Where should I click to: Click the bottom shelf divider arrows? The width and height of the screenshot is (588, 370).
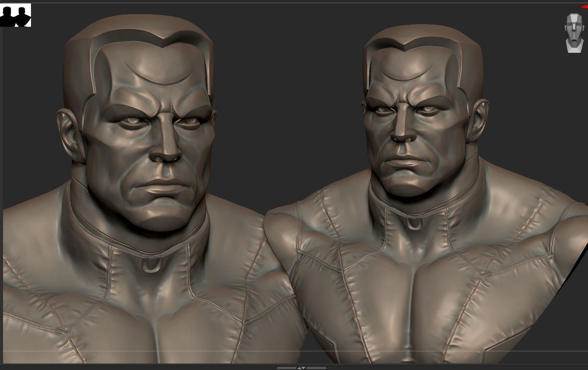pyautogui.click(x=301, y=368)
